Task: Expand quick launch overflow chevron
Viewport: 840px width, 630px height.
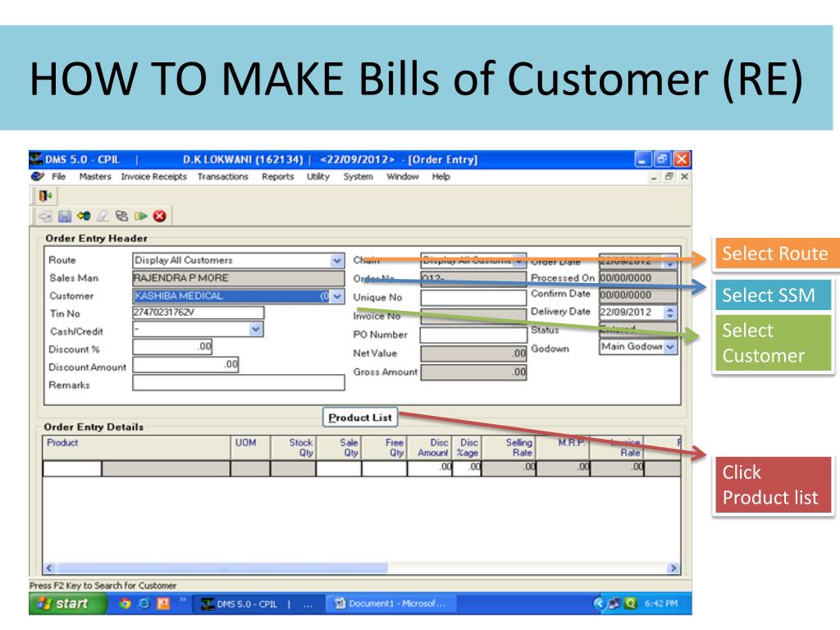Action: tap(183, 600)
